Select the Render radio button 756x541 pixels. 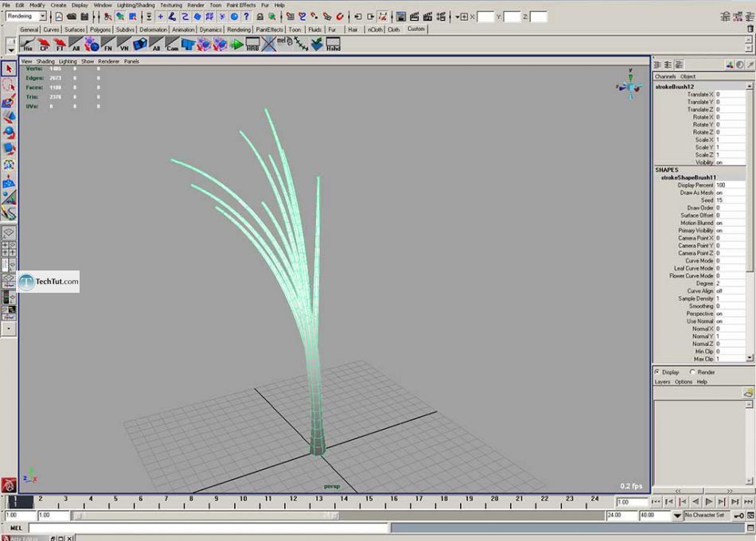692,372
